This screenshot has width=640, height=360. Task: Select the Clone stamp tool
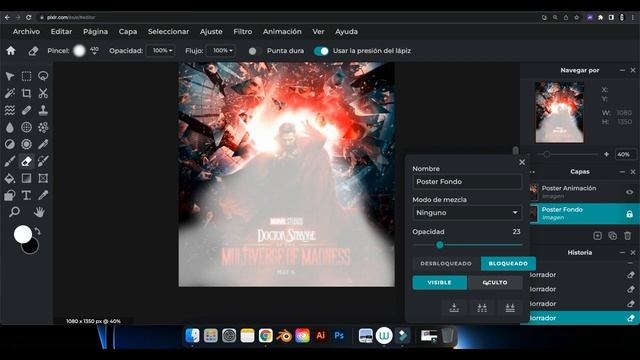[43, 110]
